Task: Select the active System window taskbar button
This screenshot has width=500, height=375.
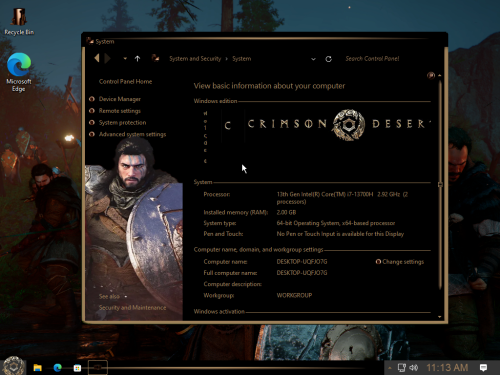Action: point(98,367)
